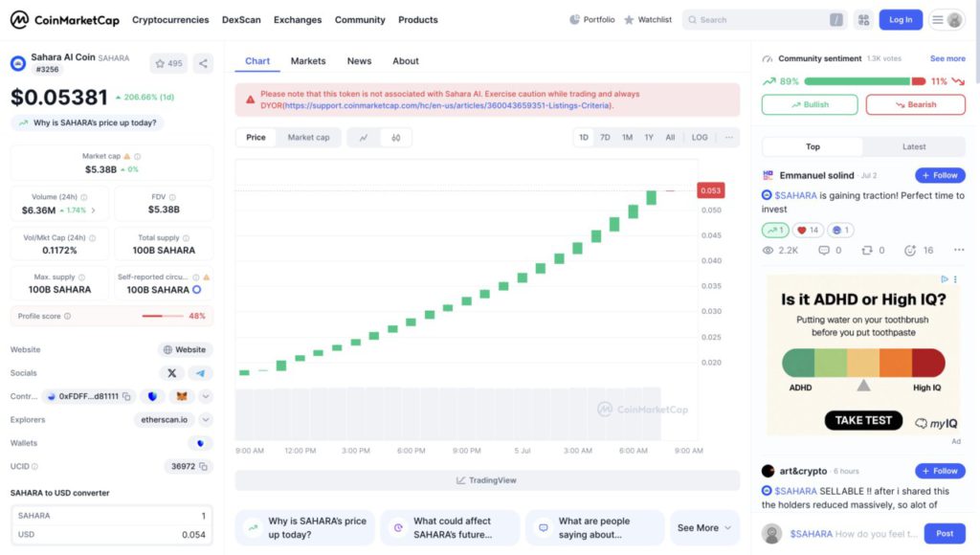
Task: Open more chart options (three dots)
Action: pyautogui.click(x=728, y=138)
